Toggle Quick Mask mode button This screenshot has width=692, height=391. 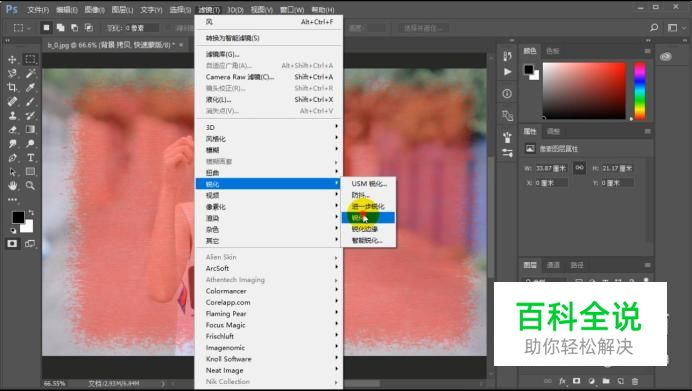click(x=12, y=244)
